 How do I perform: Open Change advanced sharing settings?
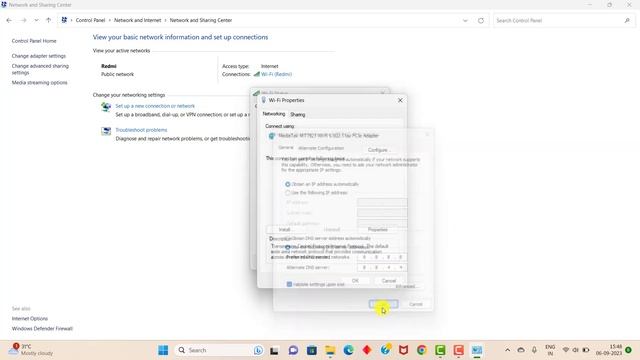pos(40,69)
